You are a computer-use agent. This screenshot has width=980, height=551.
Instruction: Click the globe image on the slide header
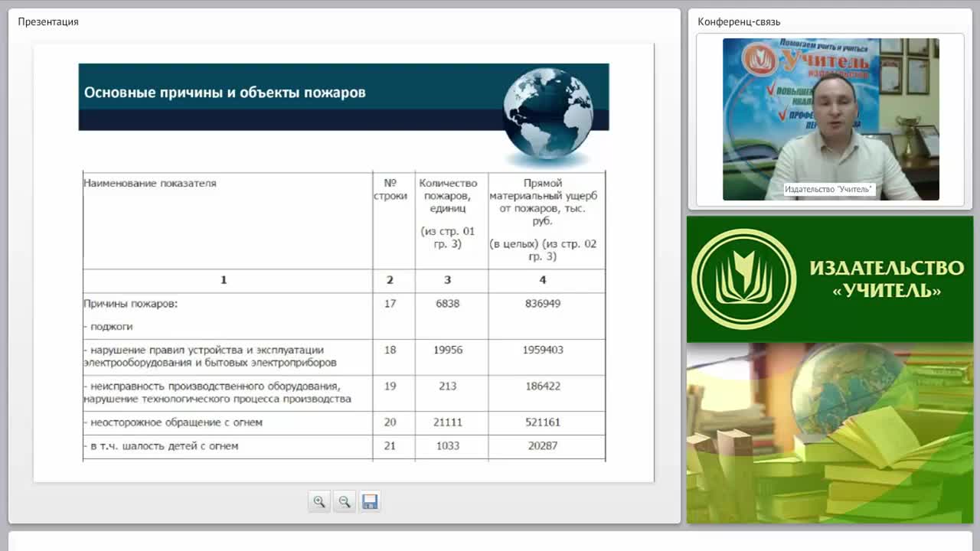pyautogui.click(x=548, y=112)
